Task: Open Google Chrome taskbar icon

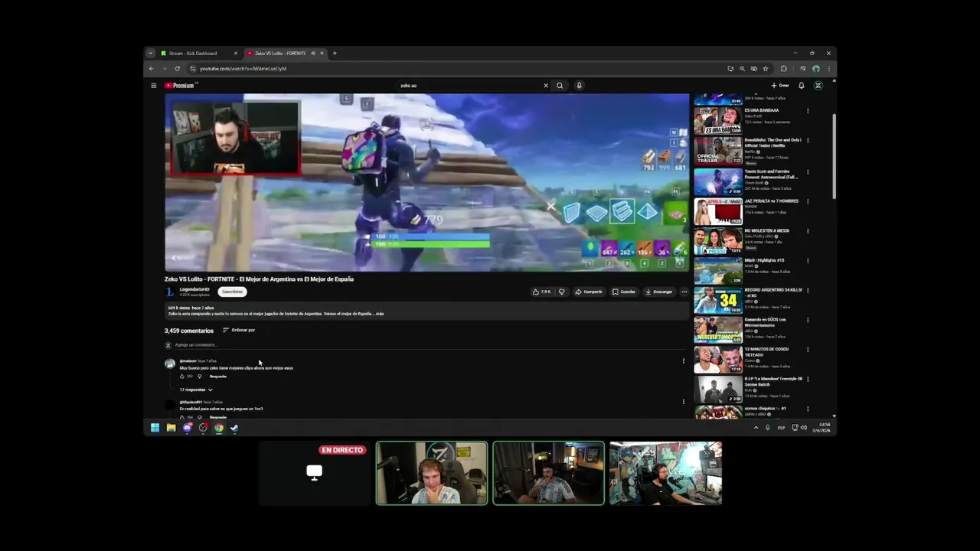Action: 219,428
